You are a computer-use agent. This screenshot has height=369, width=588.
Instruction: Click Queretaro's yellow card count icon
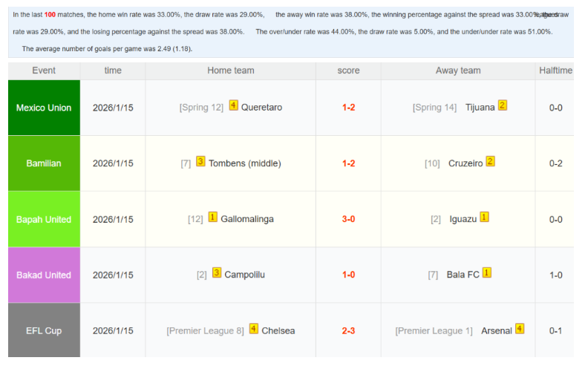[233, 105]
